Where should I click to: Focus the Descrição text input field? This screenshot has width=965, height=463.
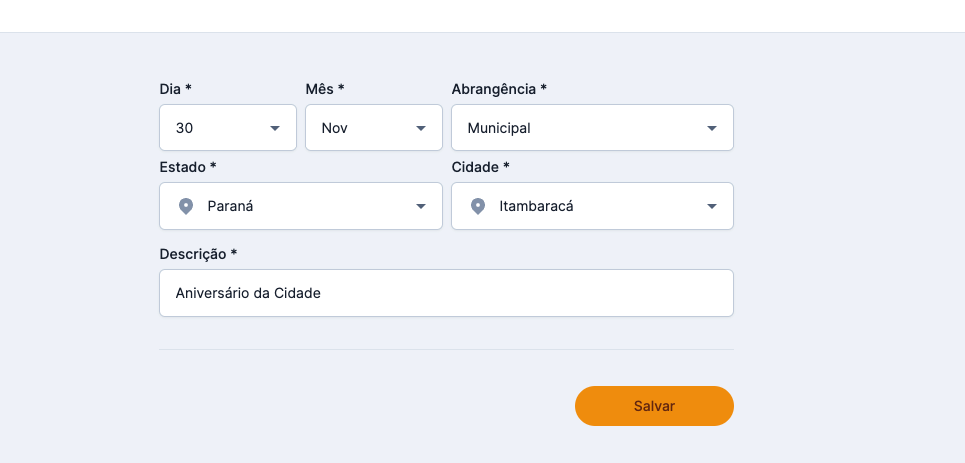[x=446, y=293]
